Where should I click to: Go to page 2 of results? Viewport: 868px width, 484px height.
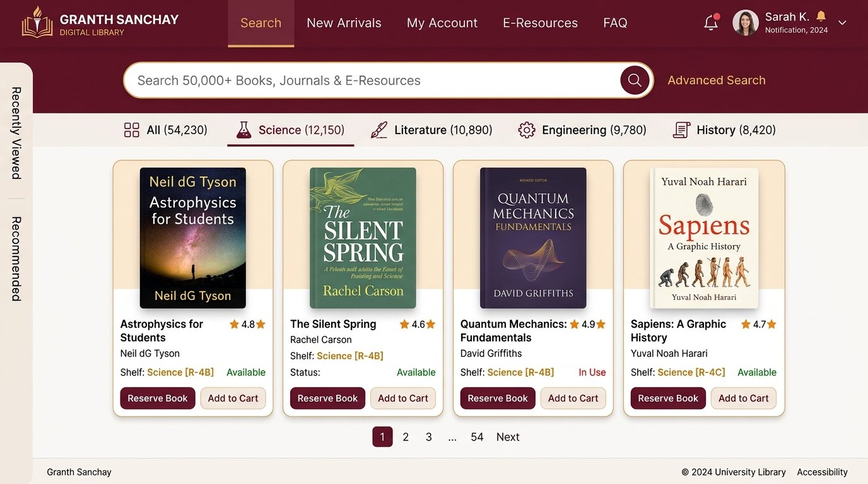pyautogui.click(x=406, y=437)
